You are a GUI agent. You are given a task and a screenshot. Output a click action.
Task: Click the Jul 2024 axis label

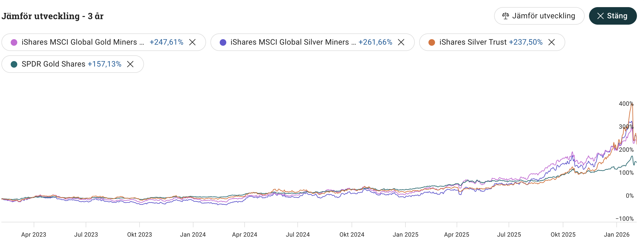click(298, 234)
